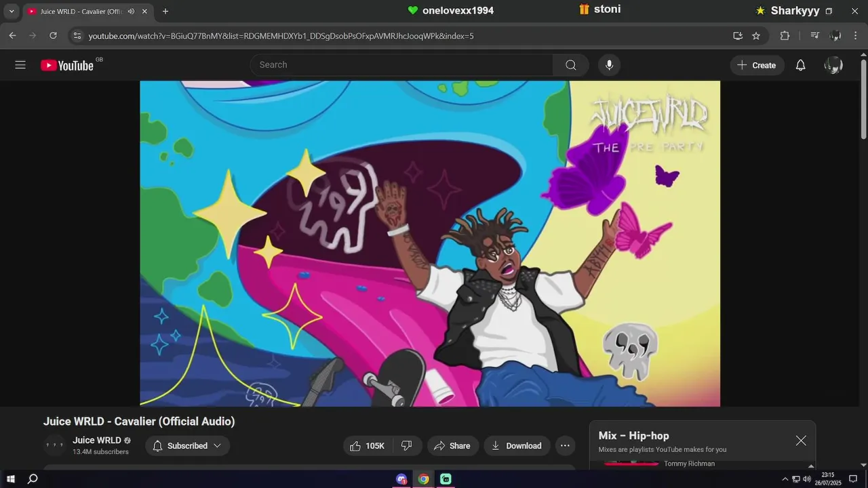
Task: Open the purple taskbar app with badge
Action: (x=401, y=479)
